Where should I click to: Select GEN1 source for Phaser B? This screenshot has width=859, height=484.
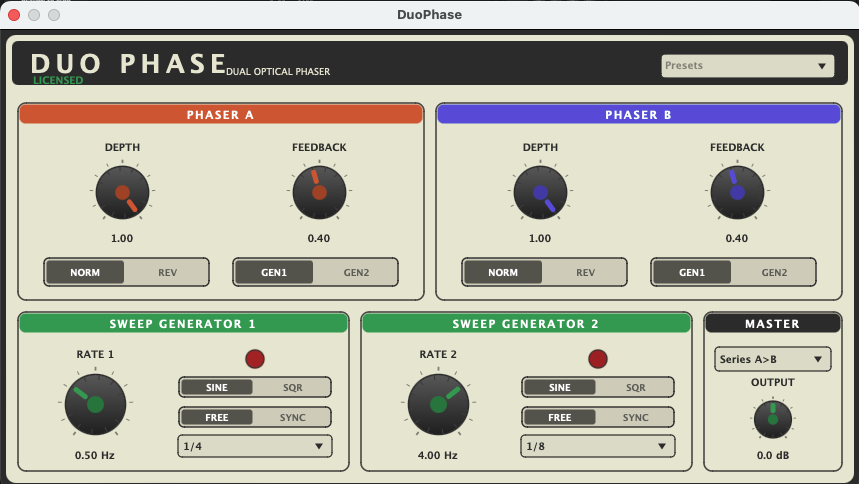[692, 272]
